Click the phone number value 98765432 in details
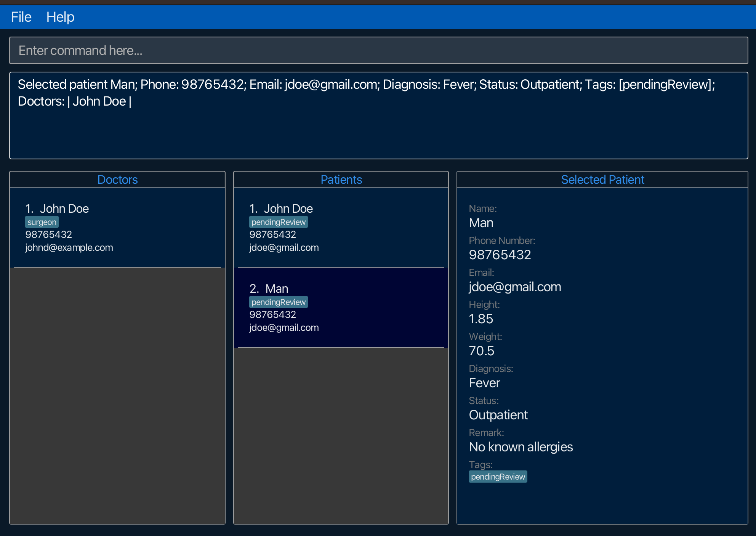756x536 pixels. pos(500,255)
